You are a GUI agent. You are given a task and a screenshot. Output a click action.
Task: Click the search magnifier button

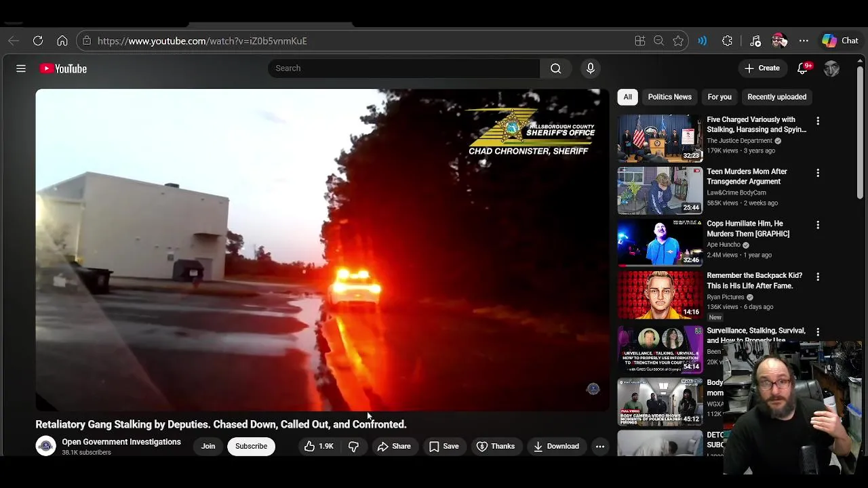pos(555,68)
